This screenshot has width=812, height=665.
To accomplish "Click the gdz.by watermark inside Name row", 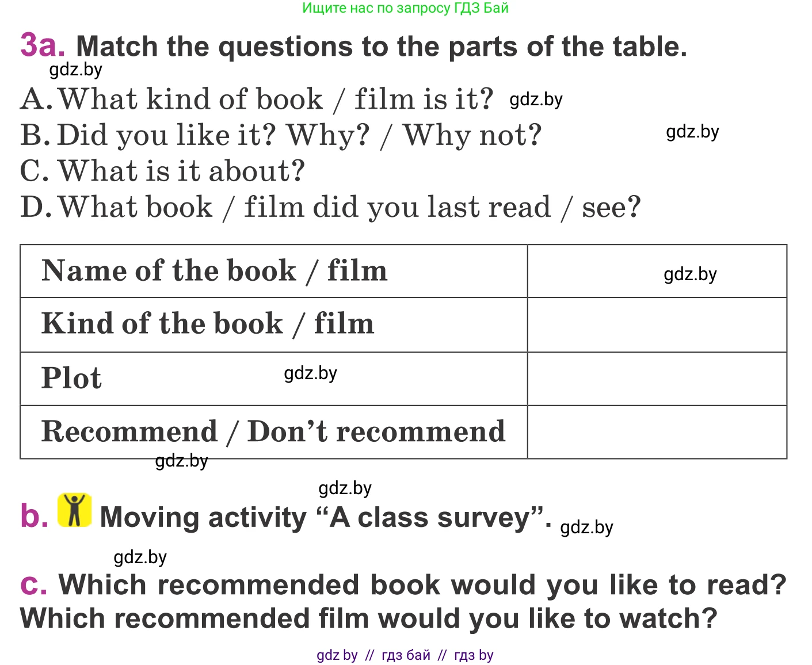I will point(690,274).
